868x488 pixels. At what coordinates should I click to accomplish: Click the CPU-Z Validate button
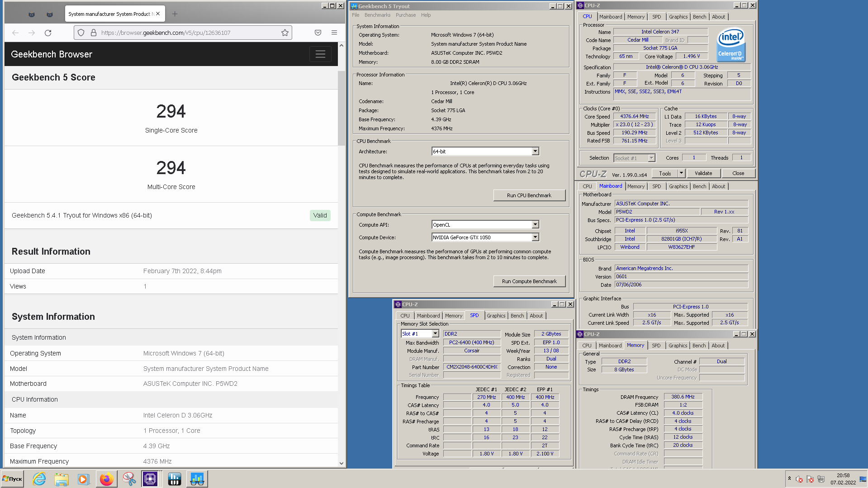point(703,173)
